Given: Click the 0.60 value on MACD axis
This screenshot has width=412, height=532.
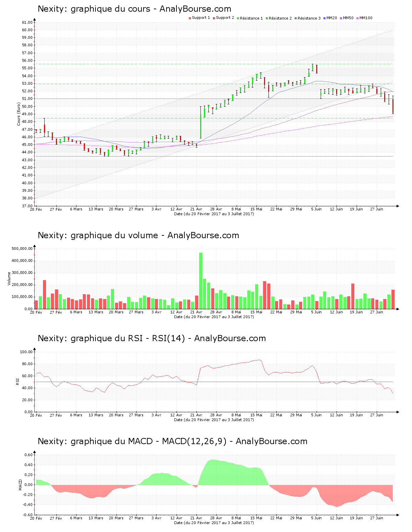Looking at the screenshot, I should (x=28, y=455).
